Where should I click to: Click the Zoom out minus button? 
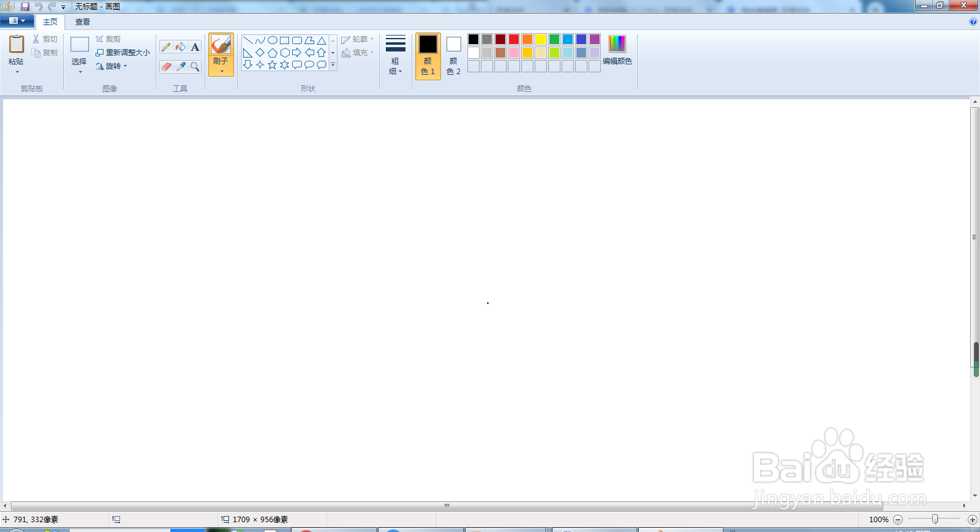pos(898,520)
